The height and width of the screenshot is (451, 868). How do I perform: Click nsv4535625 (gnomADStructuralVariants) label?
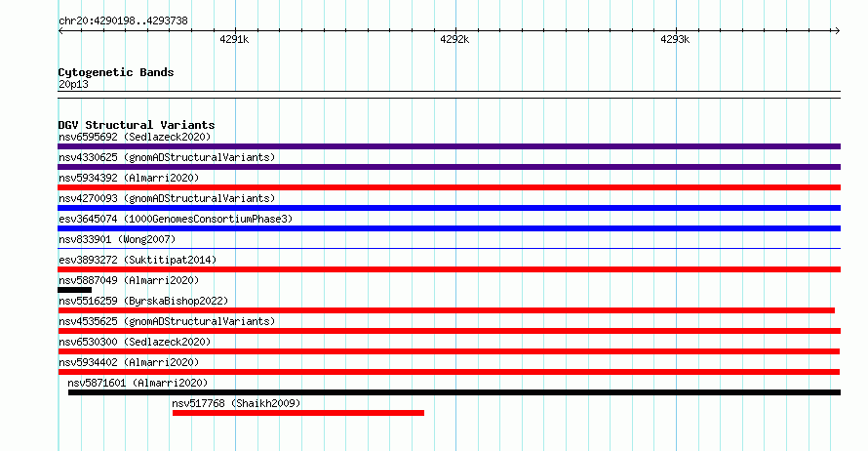point(167,321)
